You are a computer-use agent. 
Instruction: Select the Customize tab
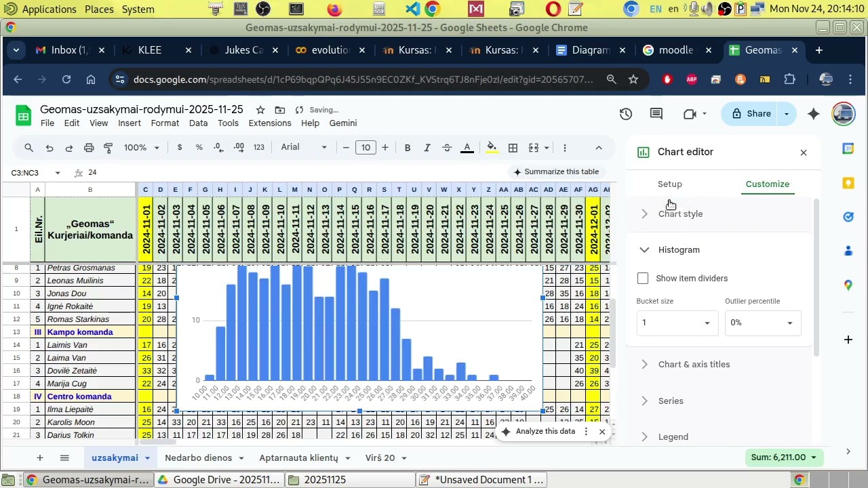point(768,184)
